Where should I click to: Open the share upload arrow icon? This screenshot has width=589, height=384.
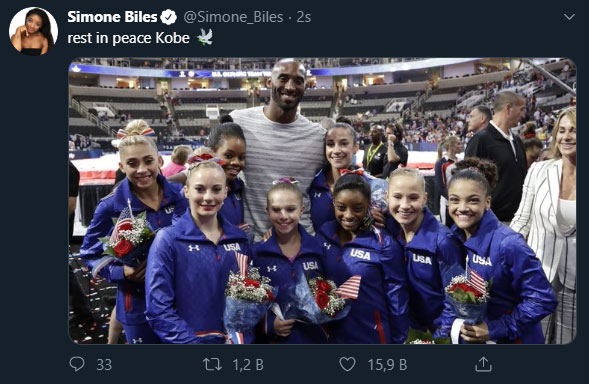click(x=483, y=364)
